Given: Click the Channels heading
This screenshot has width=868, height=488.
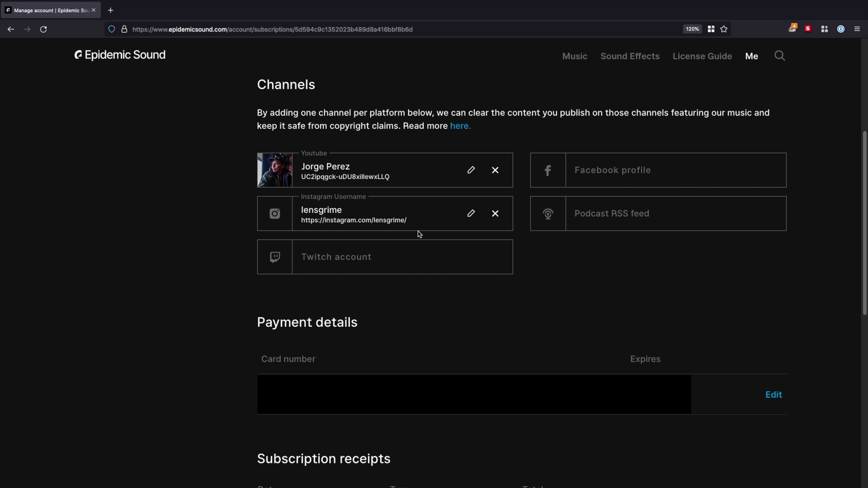Looking at the screenshot, I should pos(286,85).
